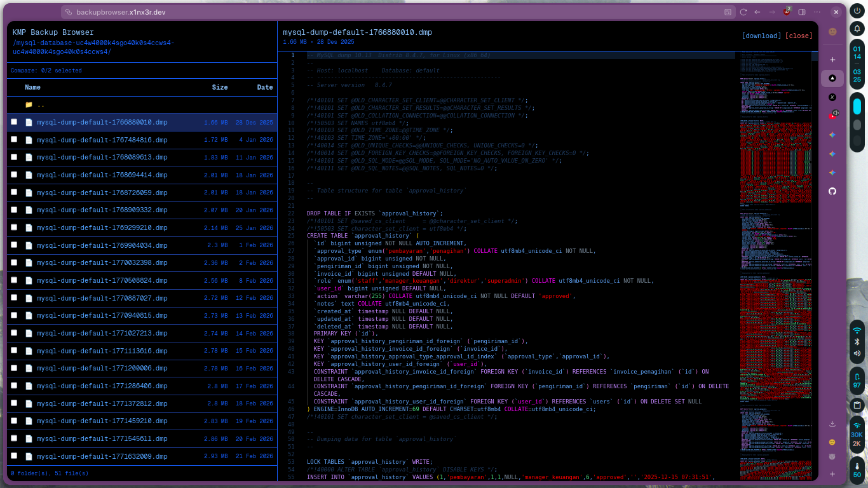This screenshot has width=868, height=488.
Task: Sort file list by Size column header
Action: (220, 88)
